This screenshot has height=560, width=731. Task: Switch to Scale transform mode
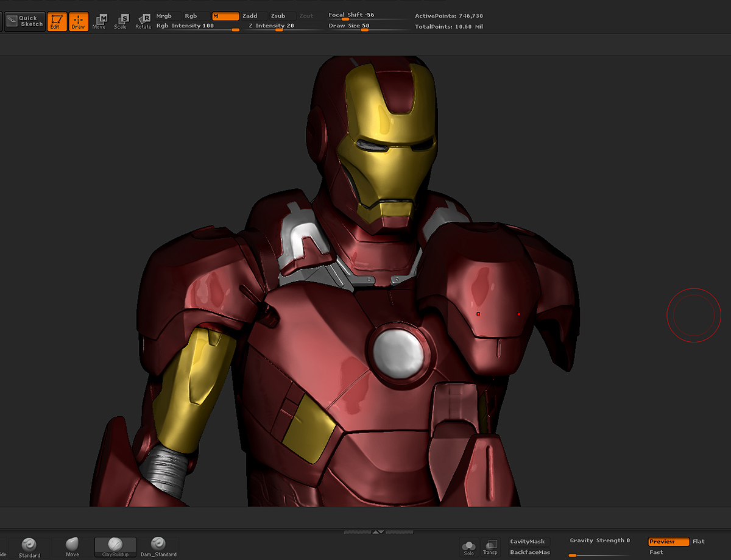(x=121, y=22)
